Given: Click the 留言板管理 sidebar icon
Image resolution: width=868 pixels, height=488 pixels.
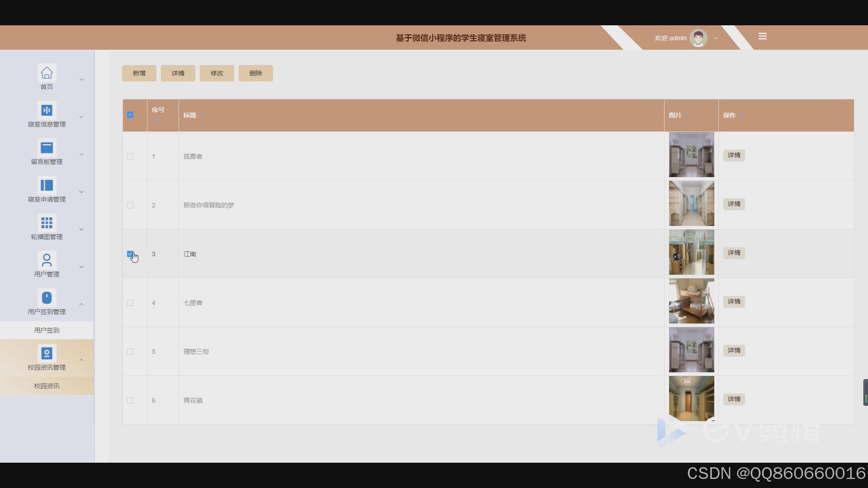Looking at the screenshot, I should pos(47,148).
